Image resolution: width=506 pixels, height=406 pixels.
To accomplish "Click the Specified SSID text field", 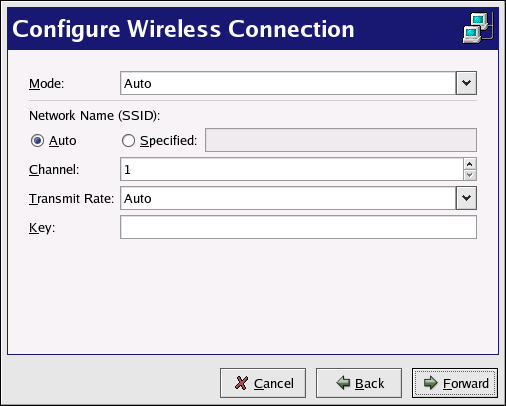I will tap(341, 140).
